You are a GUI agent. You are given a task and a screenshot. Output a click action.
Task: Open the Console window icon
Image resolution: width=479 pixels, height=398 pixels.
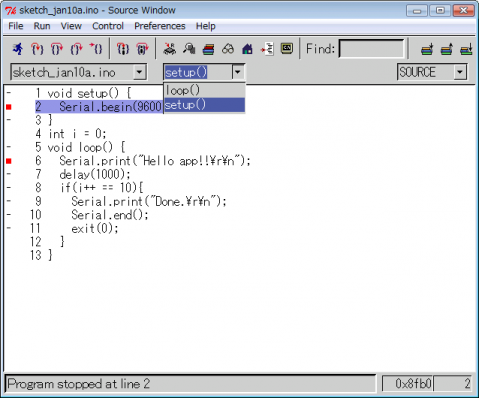click(x=287, y=49)
